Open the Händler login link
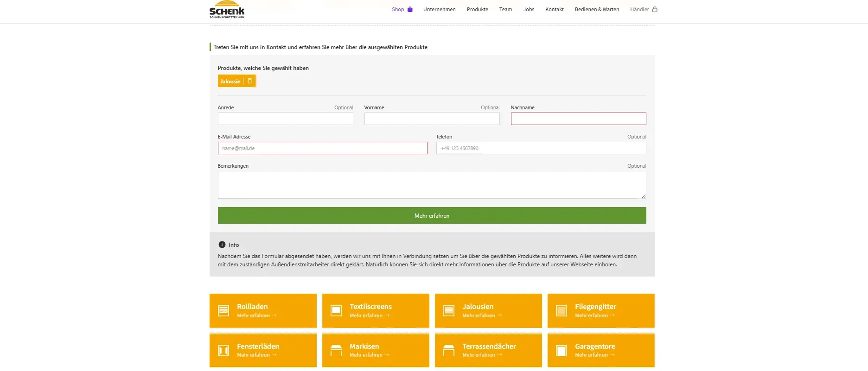Viewport: 868px width, 371px height. coord(639,9)
